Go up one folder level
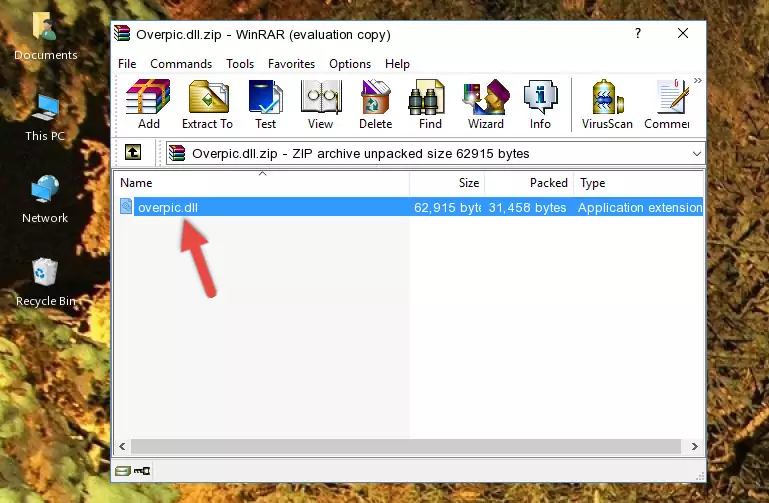Image resolution: width=769 pixels, height=503 pixels. click(133, 152)
